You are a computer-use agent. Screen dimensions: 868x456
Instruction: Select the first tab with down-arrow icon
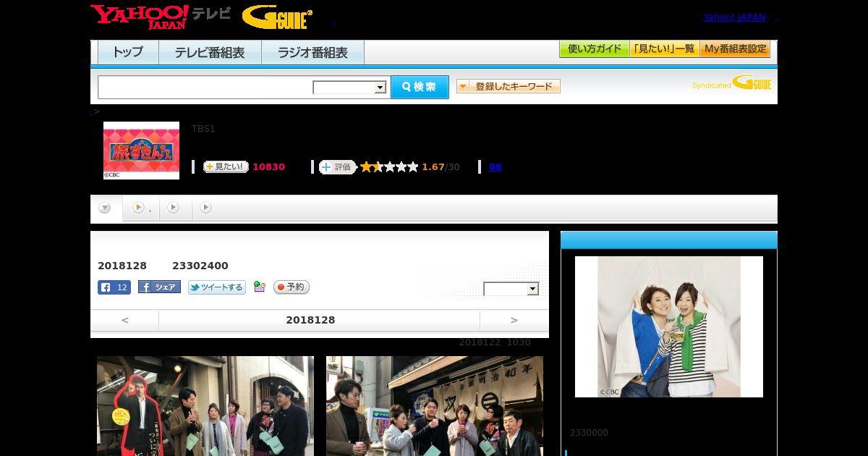coord(105,208)
